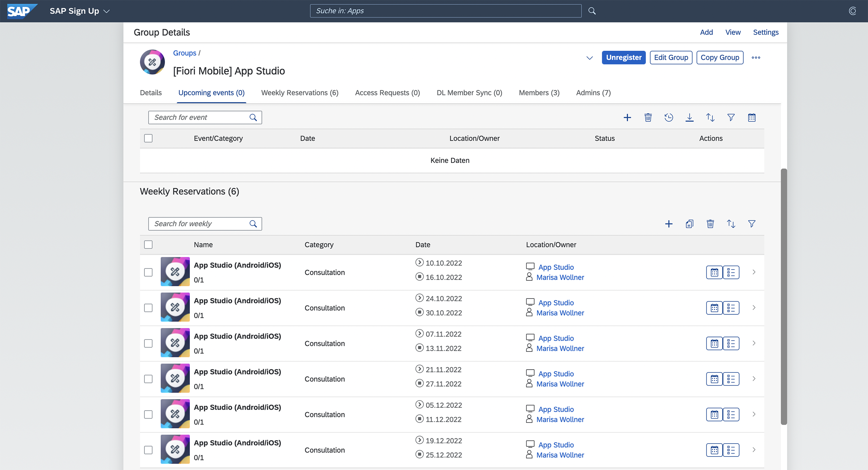Switch to the Details tab
868x470 pixels.
click(151, 93)
